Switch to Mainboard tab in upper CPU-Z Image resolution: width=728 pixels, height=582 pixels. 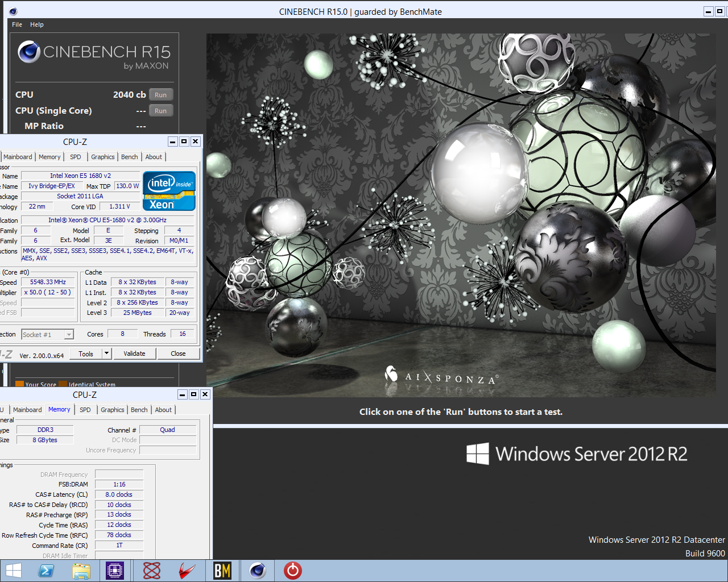18,157
